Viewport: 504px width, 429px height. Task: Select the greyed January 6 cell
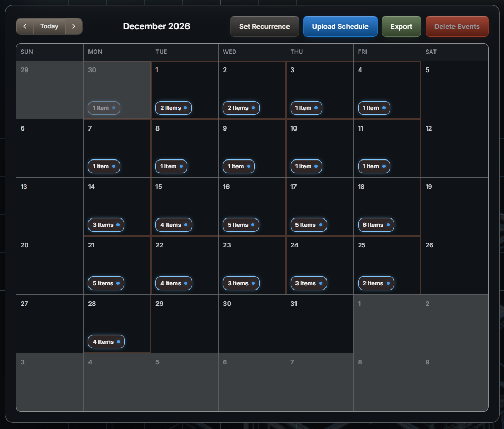(x=252, y=382)
